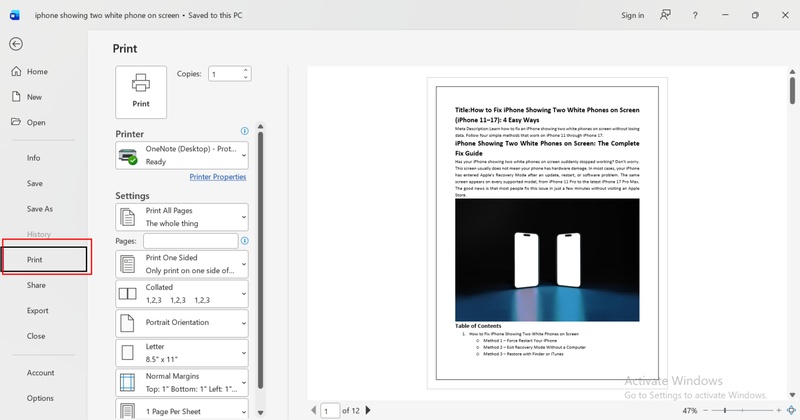Image resolution: width=800 pixels, height=420 pixels.
Task: Select Save As in the Backstage menu
Action: [x=40, y=209]
